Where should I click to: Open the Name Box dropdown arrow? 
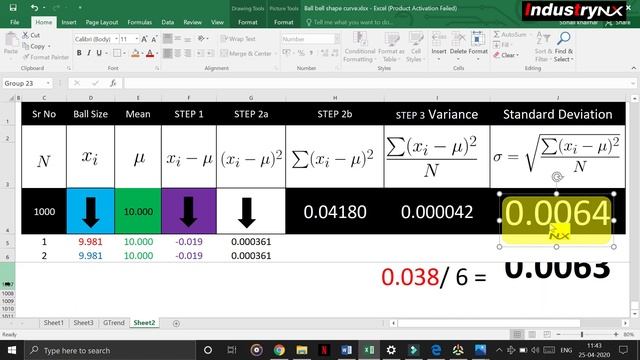tap(48, 83)
